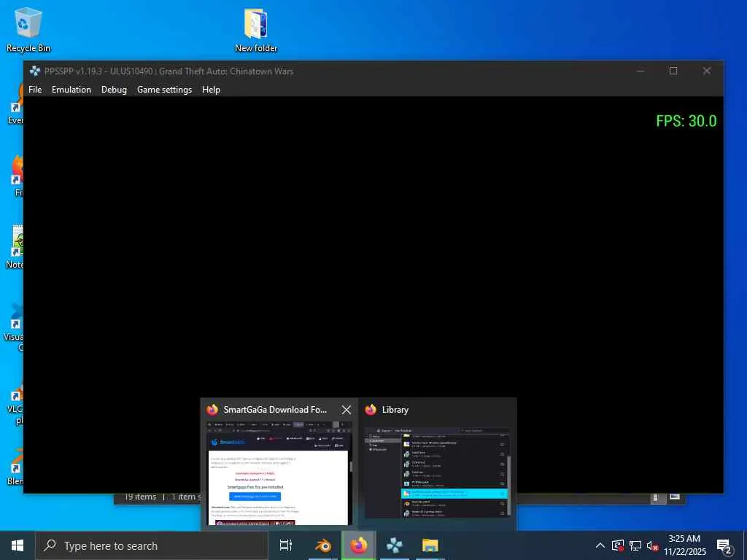Open the File menu in PPSSPP

35,90
